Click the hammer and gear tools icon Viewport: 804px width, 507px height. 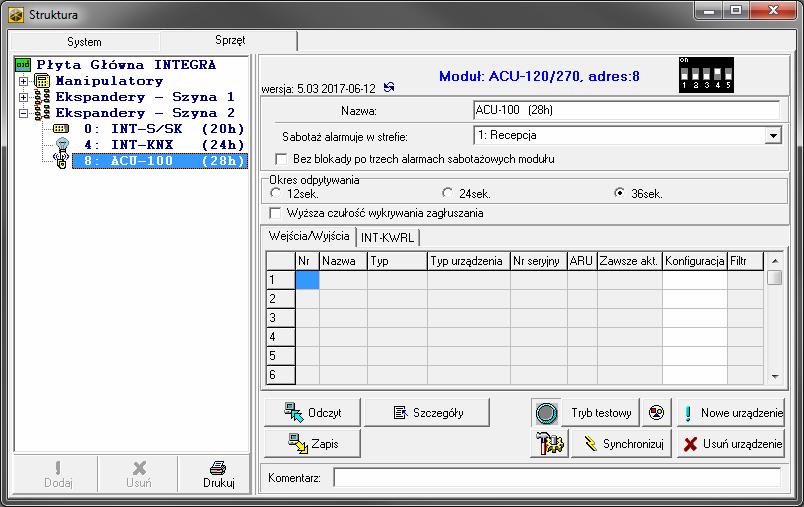pos(549,443)
